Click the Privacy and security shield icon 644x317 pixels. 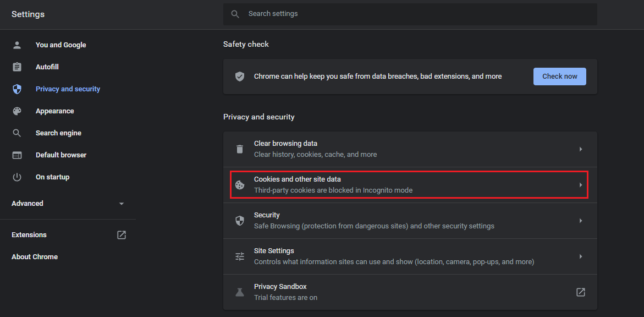pyautogui.click(x=16, y=89)
